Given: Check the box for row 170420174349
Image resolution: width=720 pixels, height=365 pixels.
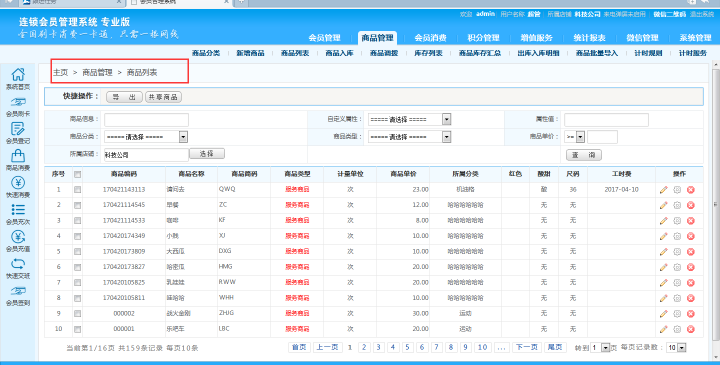Looking at the screenshot, I should (x=78, y=236).
